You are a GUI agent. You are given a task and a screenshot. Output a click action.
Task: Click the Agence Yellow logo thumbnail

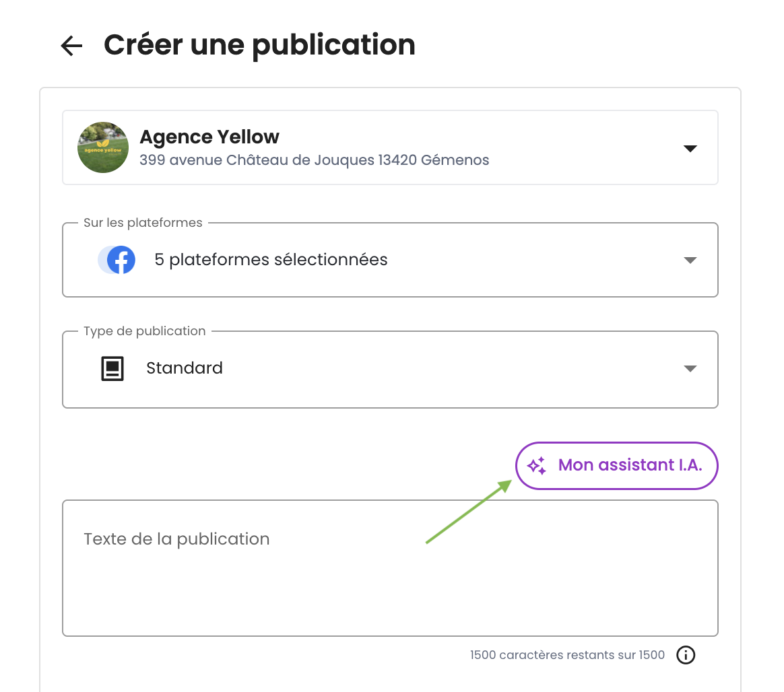(x=103, y=147)
